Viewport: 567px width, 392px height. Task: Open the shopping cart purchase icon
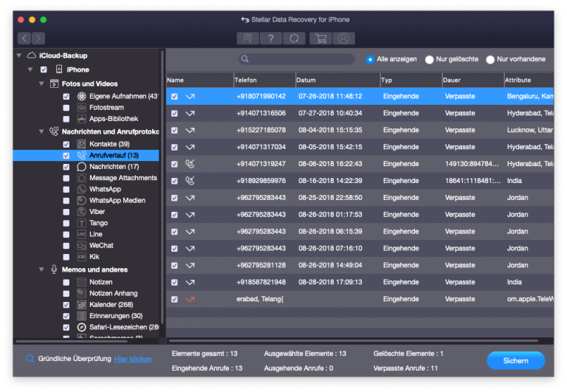click(320, 38)
